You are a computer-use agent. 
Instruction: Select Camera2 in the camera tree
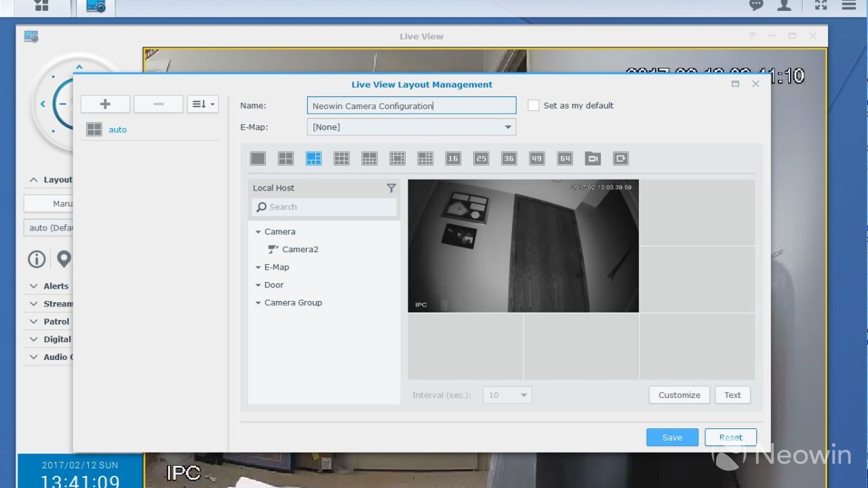[x=300, y=249]
